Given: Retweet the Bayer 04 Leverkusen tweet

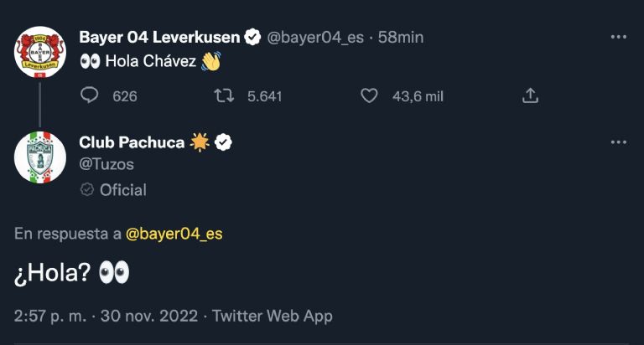Looking at the screenshot, I should [224, 96].
